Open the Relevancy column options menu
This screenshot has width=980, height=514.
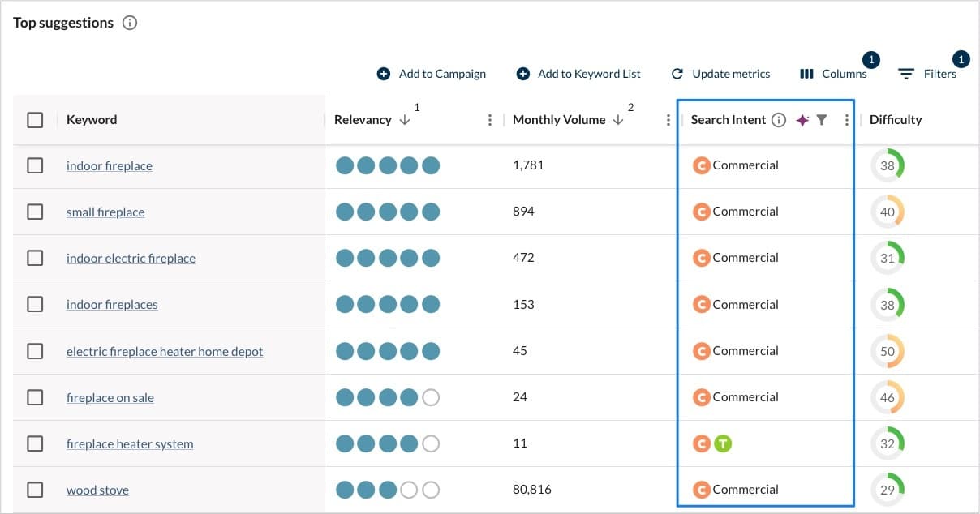pyautogui.click(x=490, y=120)
